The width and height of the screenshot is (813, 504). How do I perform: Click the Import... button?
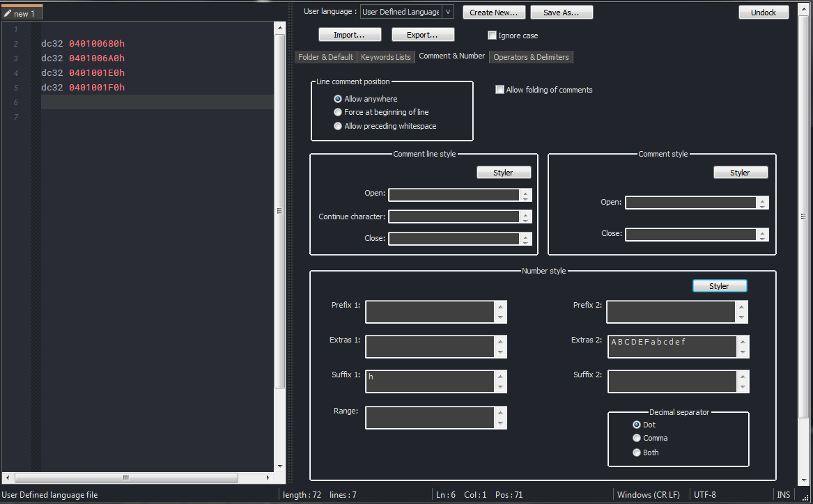[350, 35]
